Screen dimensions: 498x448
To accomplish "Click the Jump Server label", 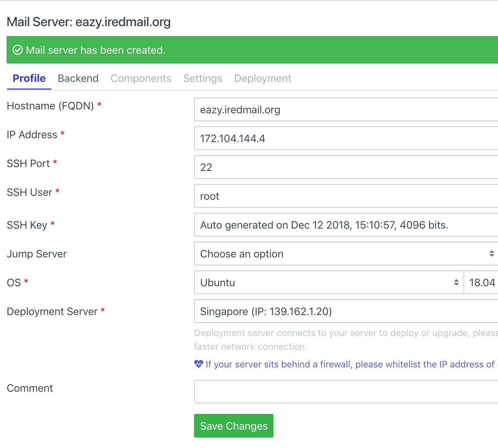I will [x=37, y=254].
